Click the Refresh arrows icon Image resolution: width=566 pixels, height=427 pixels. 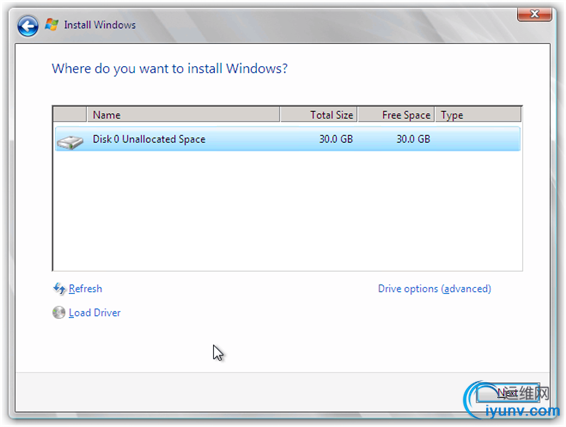tap(59, 289)
